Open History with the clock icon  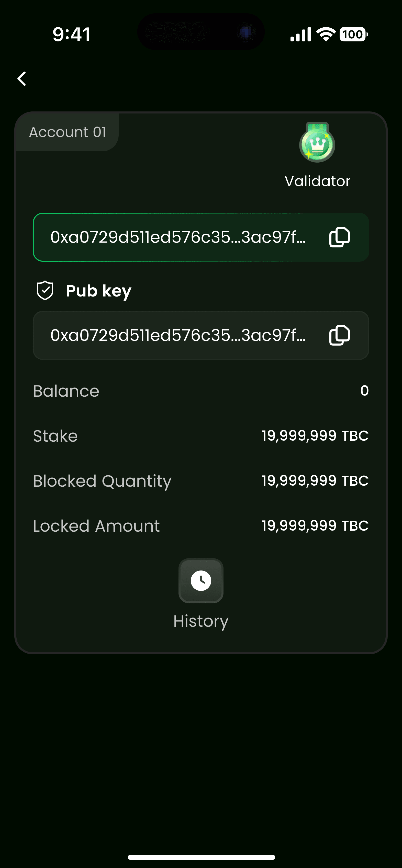201,580
